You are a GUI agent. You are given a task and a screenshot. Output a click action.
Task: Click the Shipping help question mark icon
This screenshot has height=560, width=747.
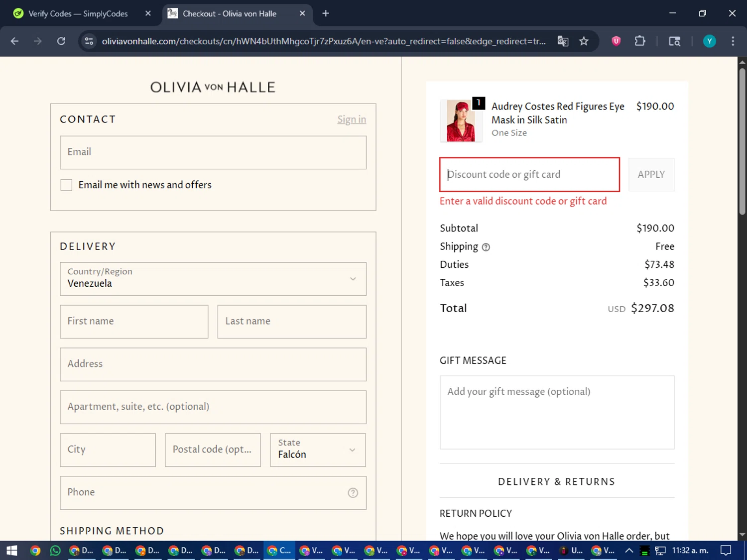point(486,247)
